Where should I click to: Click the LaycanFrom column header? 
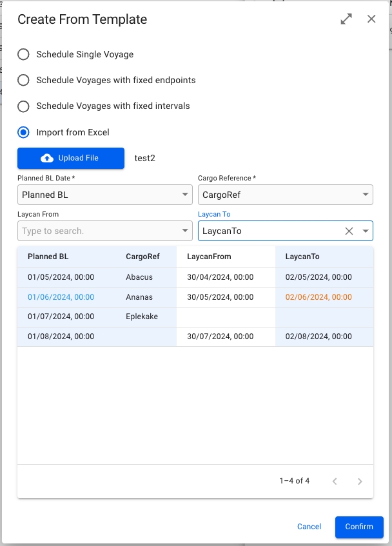point(209,257)
